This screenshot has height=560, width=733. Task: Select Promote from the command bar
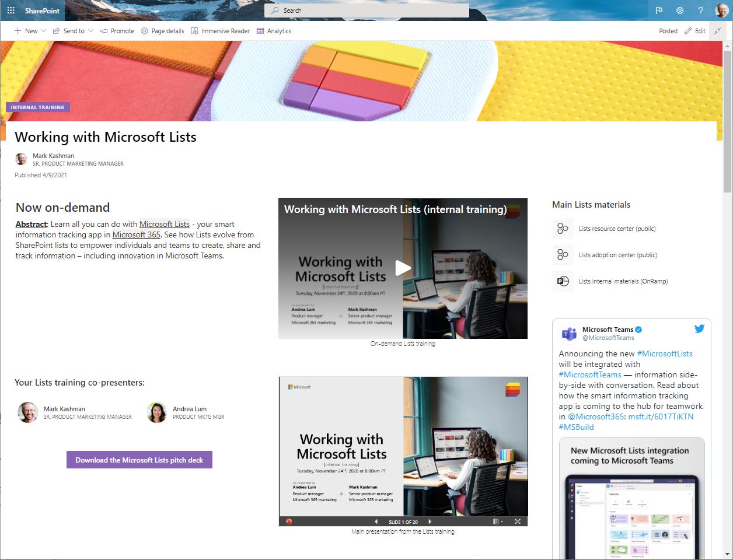point(117,31)
